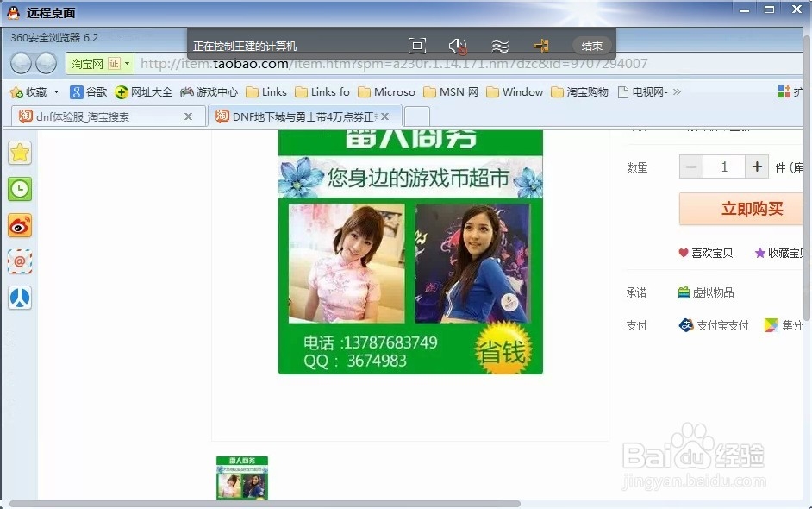Click the 支付宝支付 payment option

point(714,325)
